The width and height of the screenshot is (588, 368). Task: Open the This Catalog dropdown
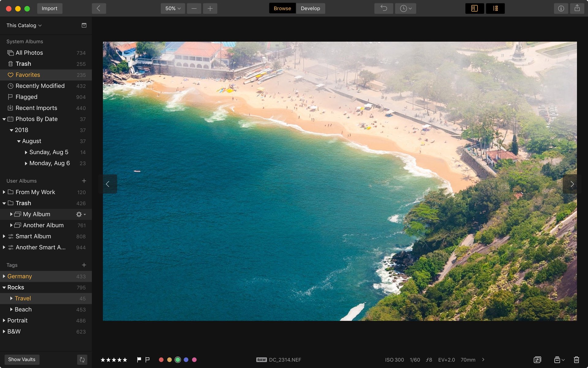pos(24,25)
